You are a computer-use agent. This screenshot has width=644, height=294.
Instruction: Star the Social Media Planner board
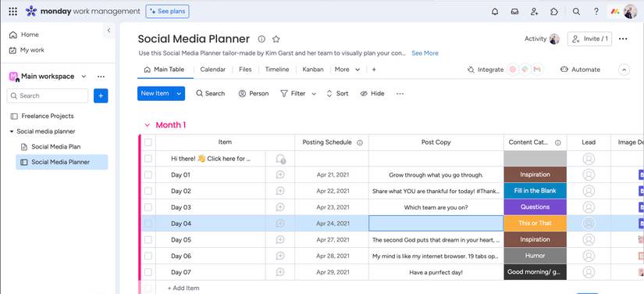(x=276, y=39)
